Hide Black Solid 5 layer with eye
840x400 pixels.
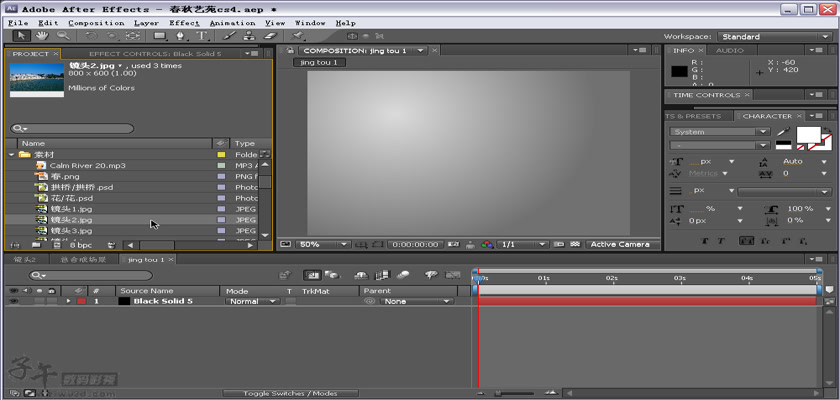[13, 301]
